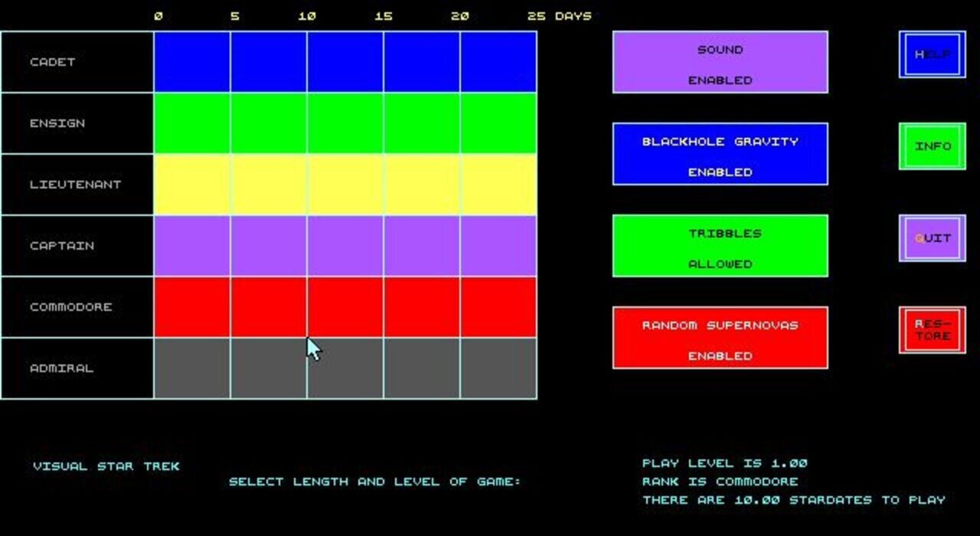Click the "20" days axis label
980x536 pixels.
point(460,16)
